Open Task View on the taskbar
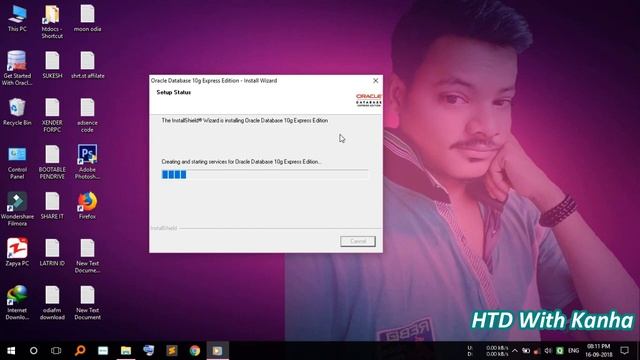 pos(56,351)
